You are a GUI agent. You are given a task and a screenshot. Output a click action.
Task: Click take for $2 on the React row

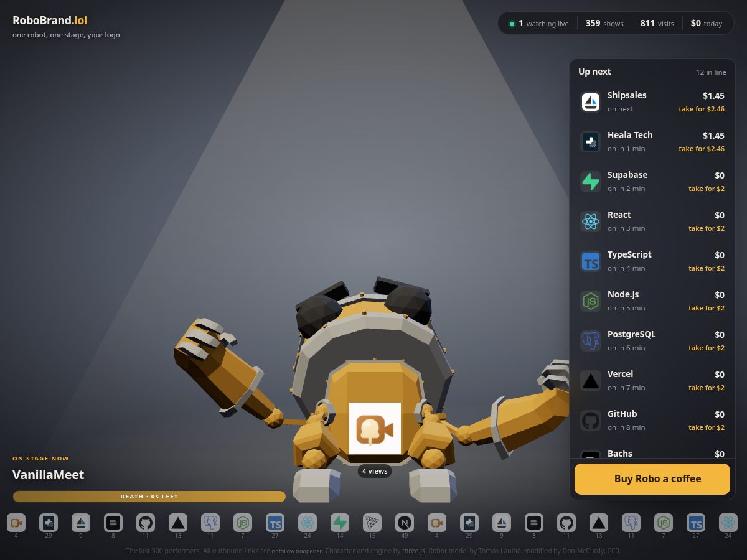pyautogui.click(x=707, y=228)
